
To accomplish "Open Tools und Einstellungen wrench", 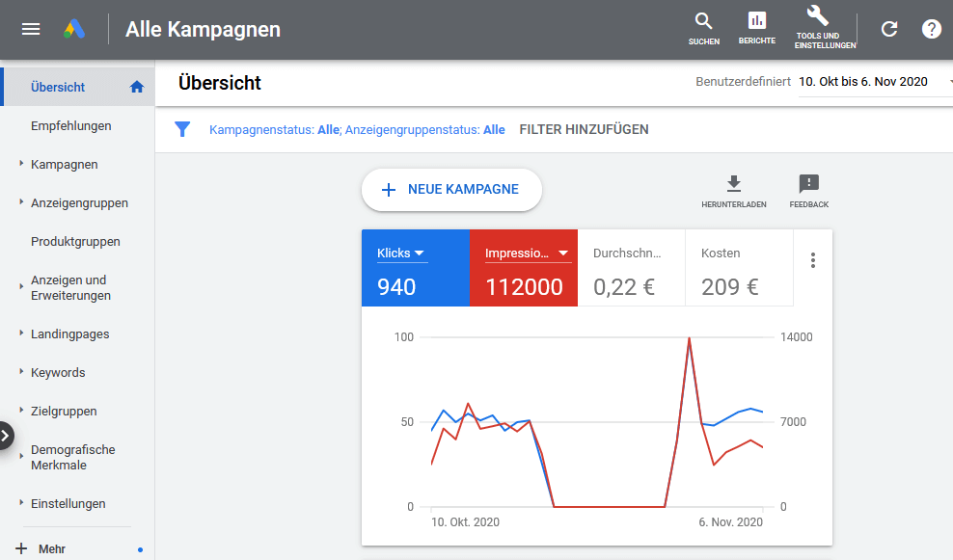I will click(817, 27).
